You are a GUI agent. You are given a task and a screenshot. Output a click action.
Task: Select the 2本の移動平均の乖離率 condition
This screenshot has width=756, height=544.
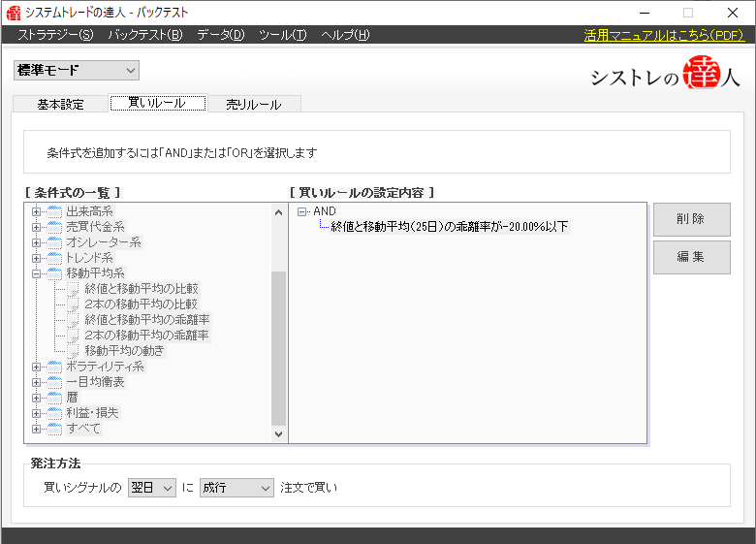(x=146, y=336)
